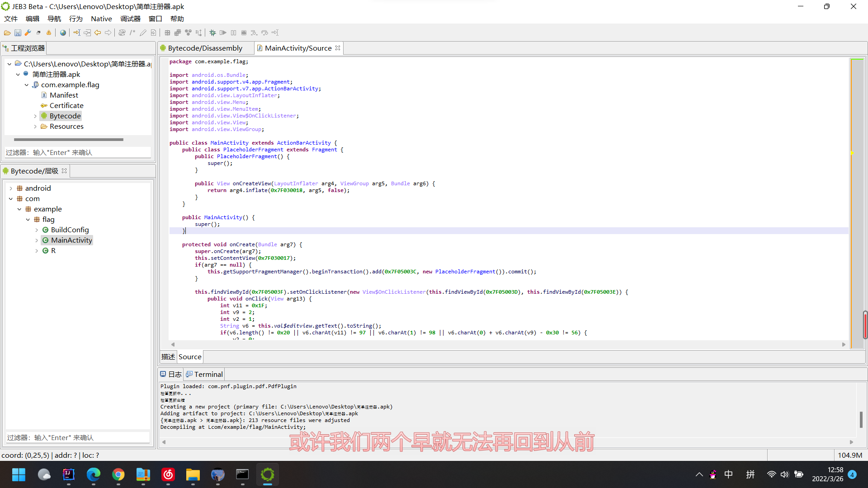Click the comment slash-star toolbar icon
Viewport: 868px width, 488px height.
pyautogui.click(x=132, y=33)
